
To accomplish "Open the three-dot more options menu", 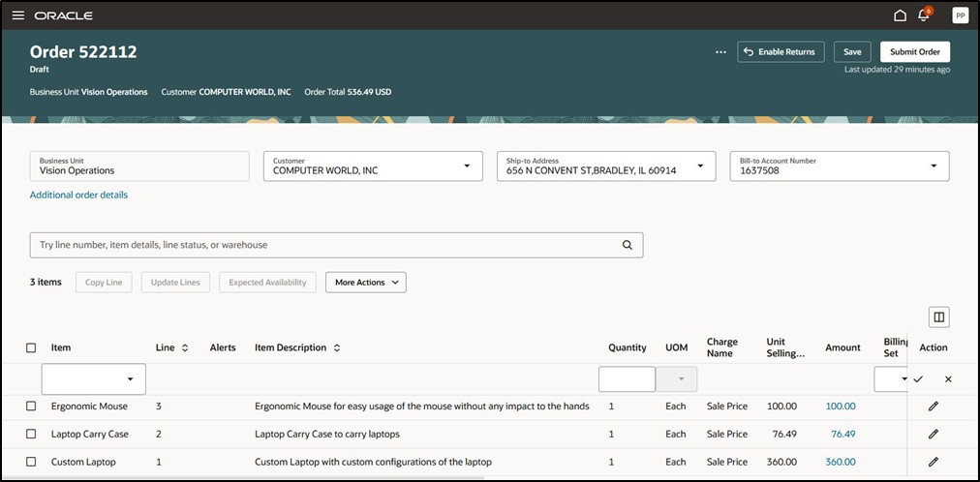I will pyautogui.click(x=720, y=52).
